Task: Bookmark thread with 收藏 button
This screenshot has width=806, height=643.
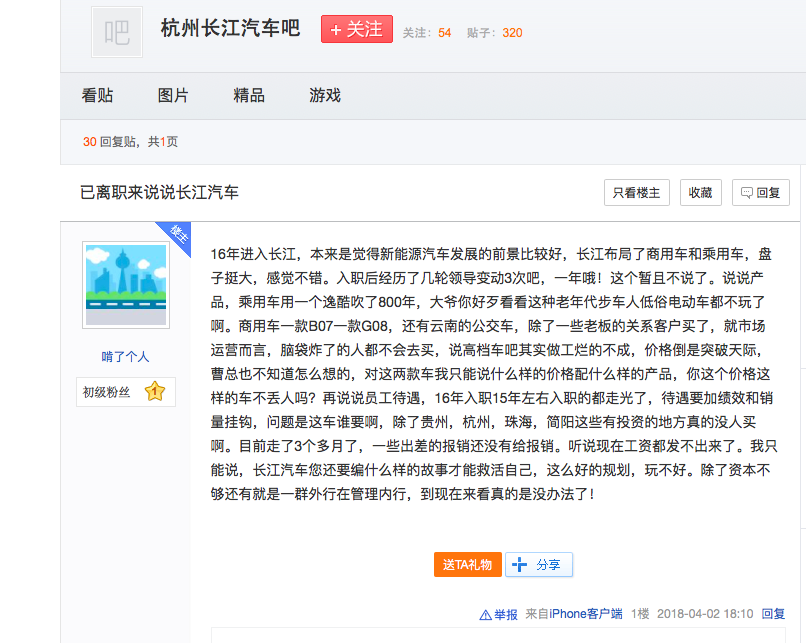Action: coord(700,193)
